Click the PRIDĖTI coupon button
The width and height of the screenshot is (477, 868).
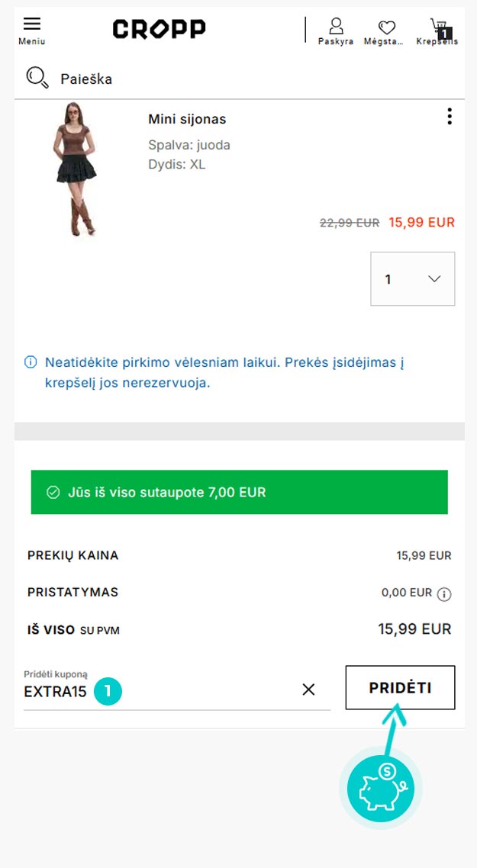pyautogui.click(x=400, y=687)
